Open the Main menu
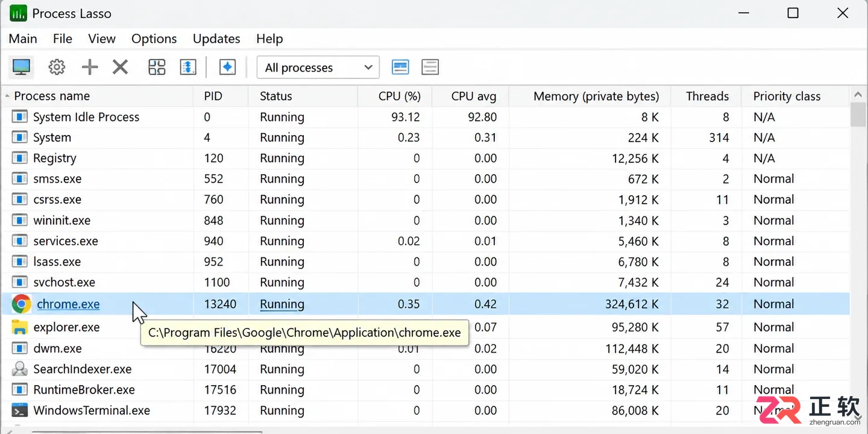Viewport: 868px width, 434px height. (23, 39)
